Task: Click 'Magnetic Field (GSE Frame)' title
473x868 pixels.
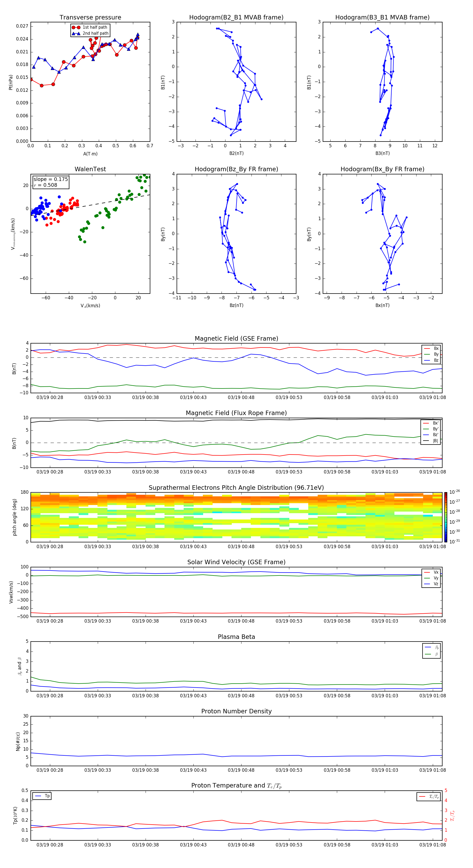Action: (x=236, y=339)
